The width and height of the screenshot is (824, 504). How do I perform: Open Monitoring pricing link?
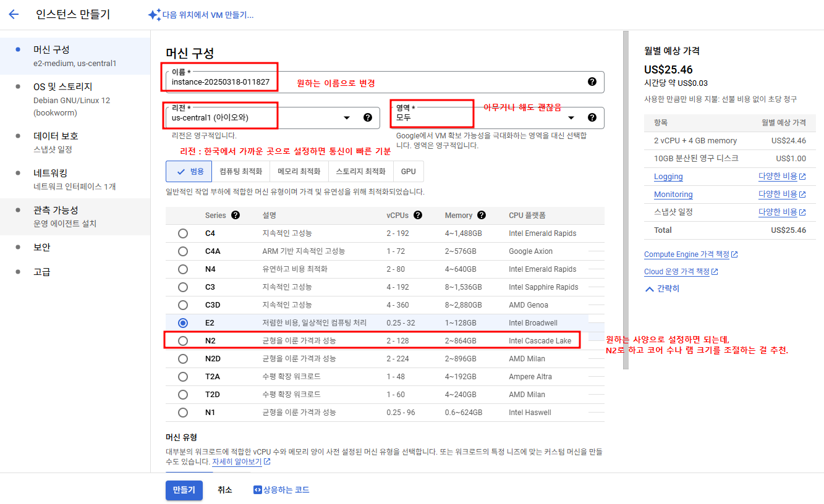[673, 195]
